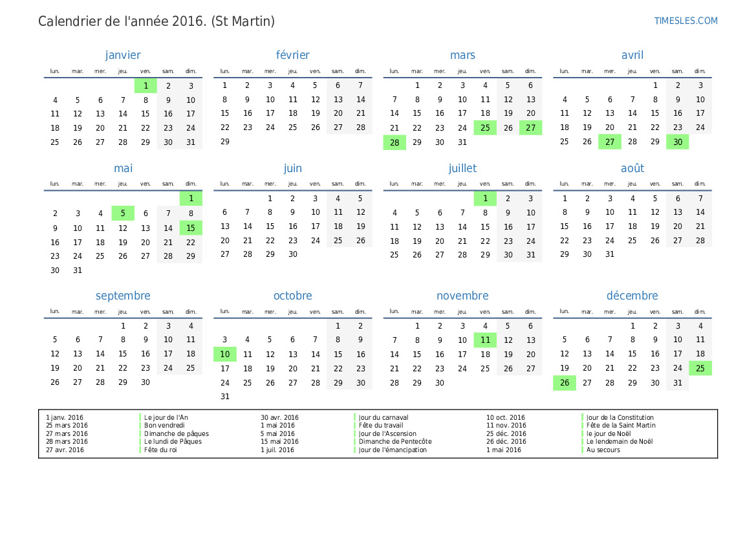Select 29 in février
Screen dimensions: 756x535
point(224,142)
